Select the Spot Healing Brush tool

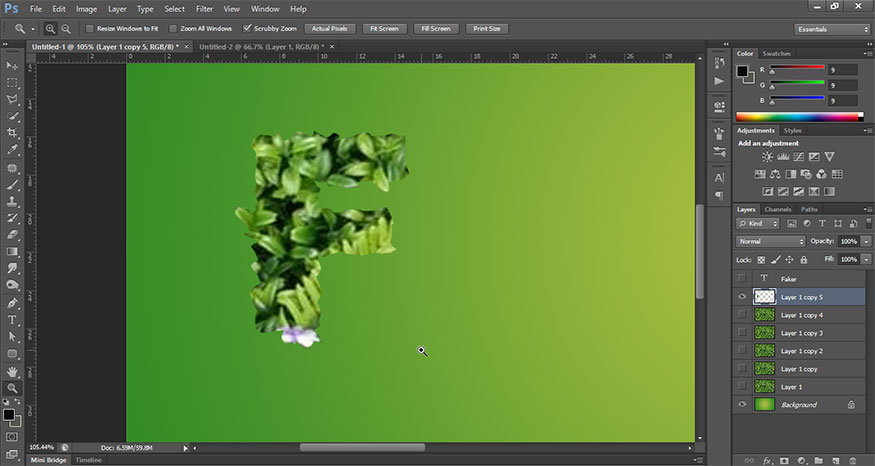click(x=12, y=168)
